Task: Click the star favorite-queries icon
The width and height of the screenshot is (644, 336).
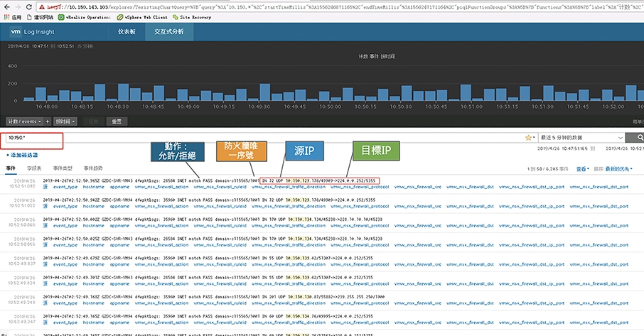Action: [528, 137]
